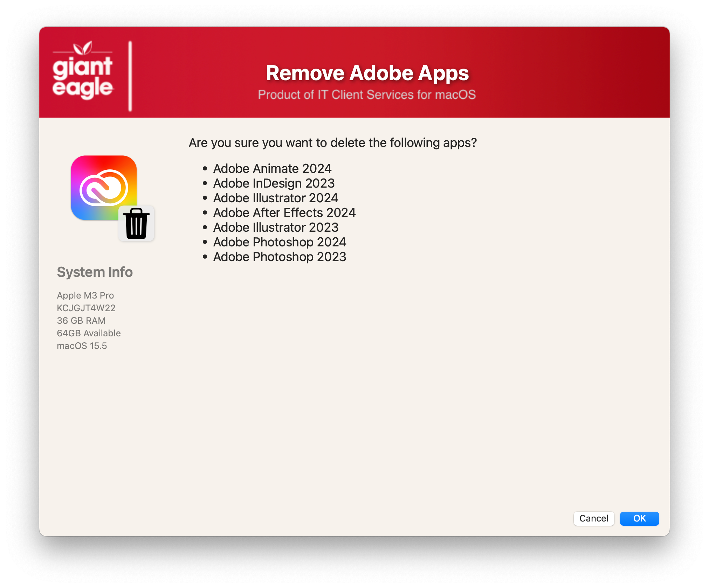Select the Adobe Illustrator 2024 list entry
The width and height of the screenshot is (709, 588).
(x=276, y=198)
